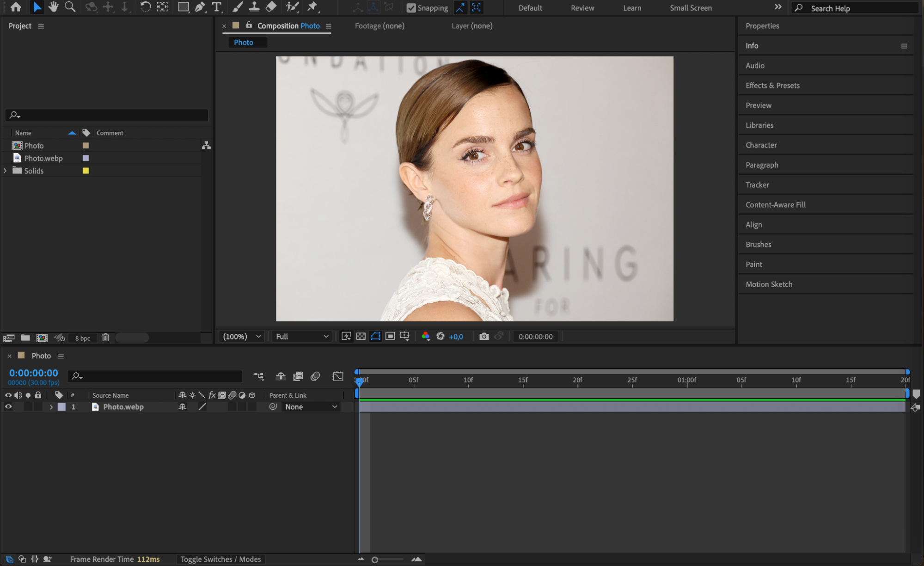Select the Horizontal Type tool

pyautogui.click(x=216, y=7)
